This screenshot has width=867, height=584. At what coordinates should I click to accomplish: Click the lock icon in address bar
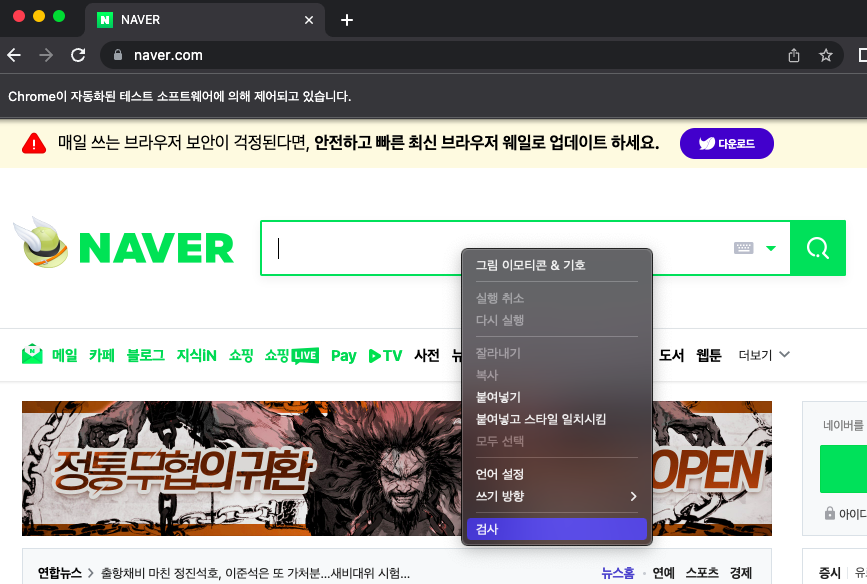117,55
